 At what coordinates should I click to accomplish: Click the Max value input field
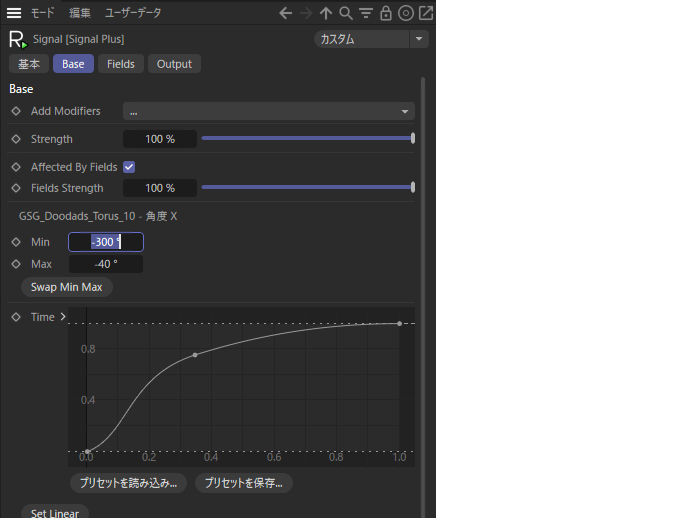tap(105, 264)
